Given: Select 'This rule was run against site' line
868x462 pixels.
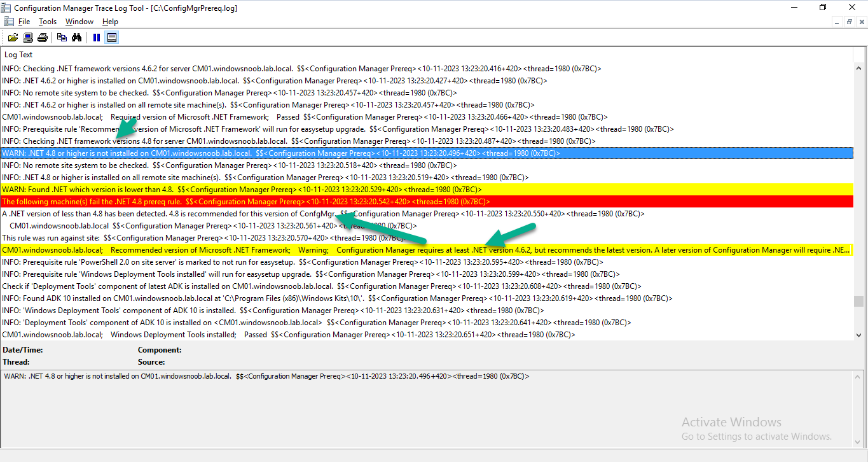Looking at the screenshot, I should point(427,238).
